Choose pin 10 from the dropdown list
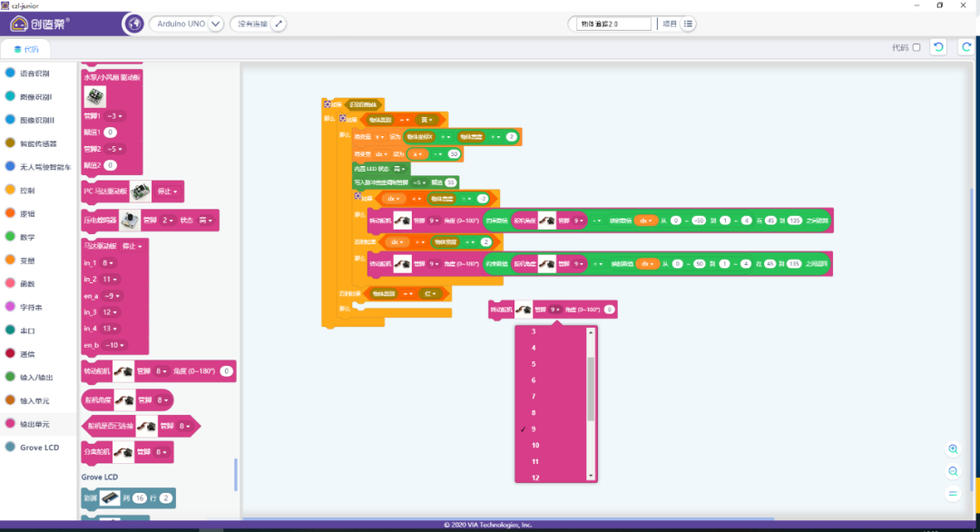Image resolution: width=980 pixels, height=532 pixels. [x=535, y=445]
